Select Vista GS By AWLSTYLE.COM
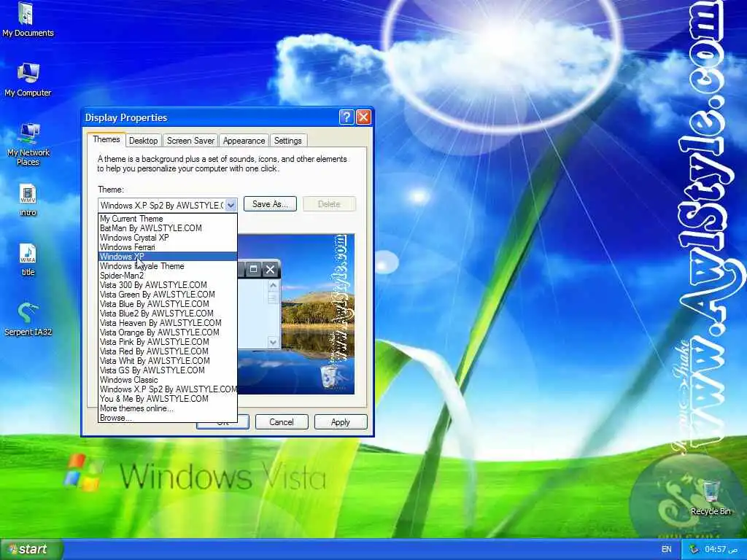 [x=167, y=370]
